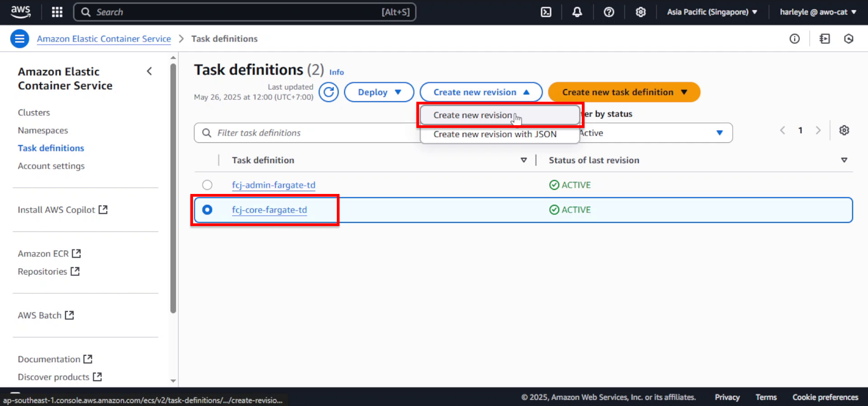Open the AWS home logo
868x406 pixels.
(x=21, y=12)
